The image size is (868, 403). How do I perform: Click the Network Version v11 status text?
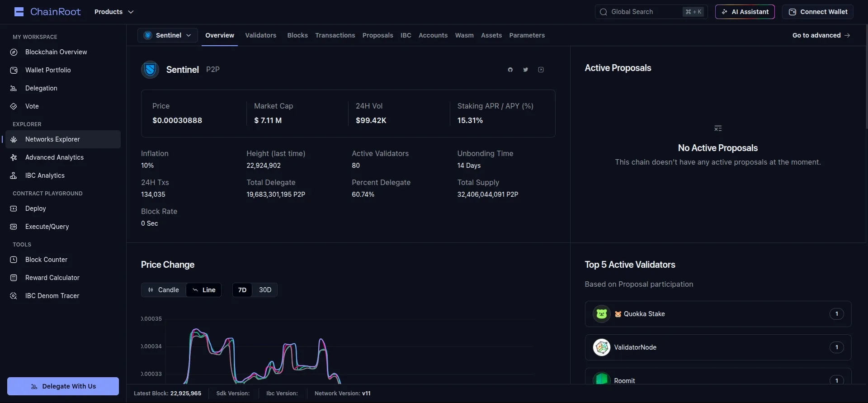pos(342,394)
